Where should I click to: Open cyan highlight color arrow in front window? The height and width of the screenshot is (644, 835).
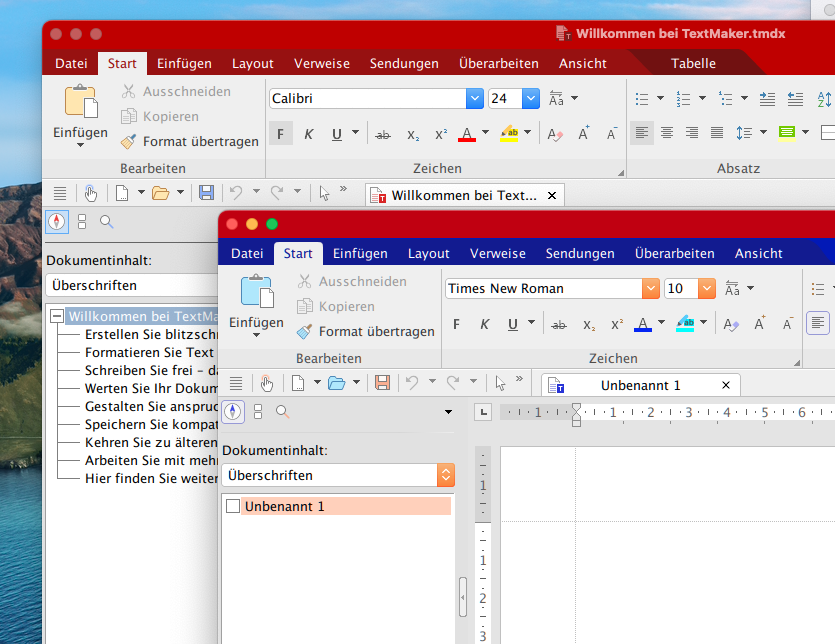[x=703, y=322]
